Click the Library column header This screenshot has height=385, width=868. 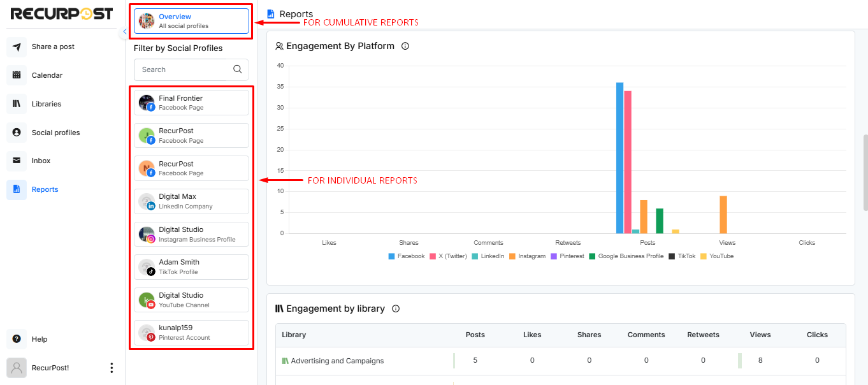click(x=294, y=335)
